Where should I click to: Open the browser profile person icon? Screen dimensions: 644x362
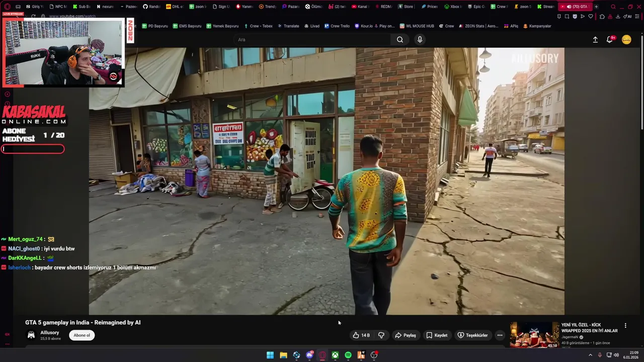click(x=610, y=17)
